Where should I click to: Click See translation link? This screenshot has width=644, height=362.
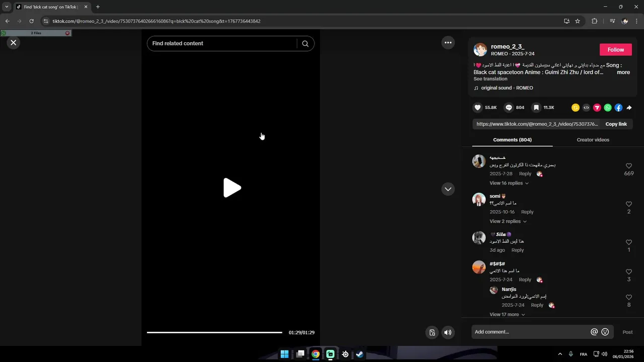point(491,79)
